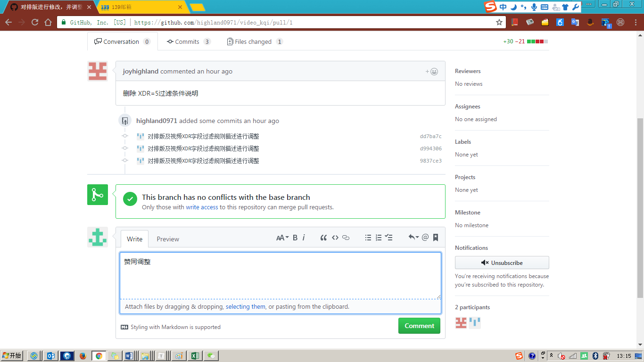Submit with the green Comment button
Screen dimensions: 644x362
point(419,326)
